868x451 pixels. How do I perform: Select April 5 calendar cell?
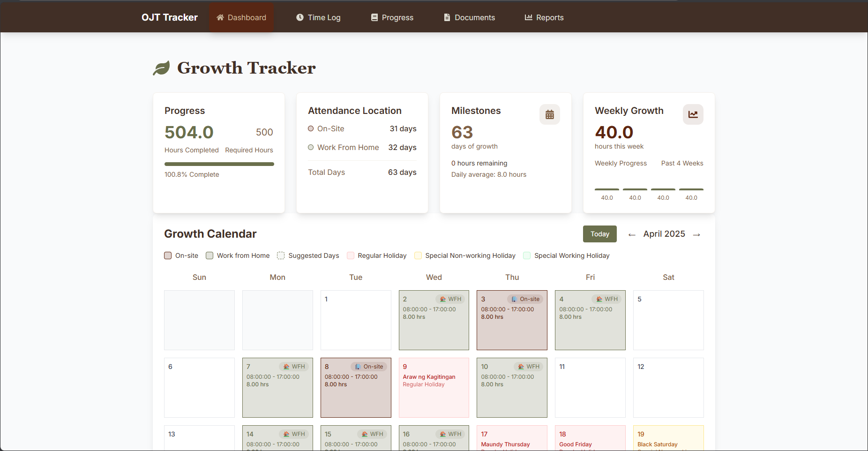pyautogui.click(x=668, y=320)
